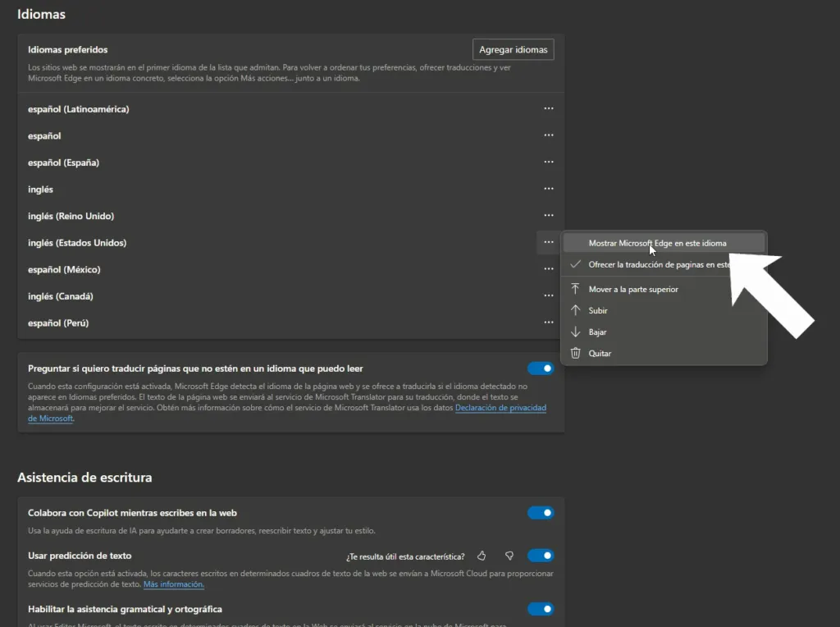Toggle Usar predicción de texto switch

coord(541,556)
